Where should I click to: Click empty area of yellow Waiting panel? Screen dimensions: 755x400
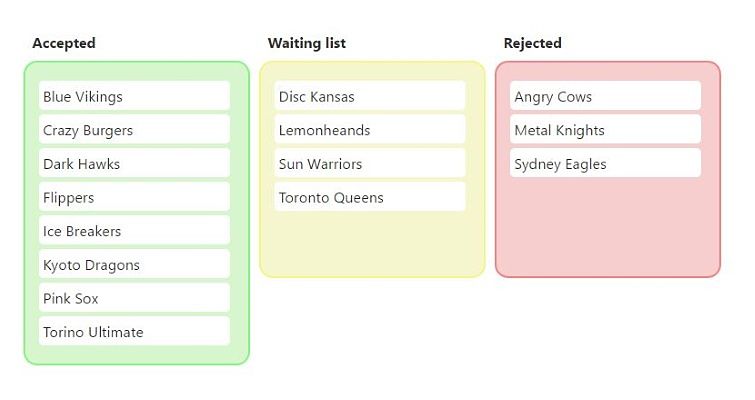click(x=372, y=243)
